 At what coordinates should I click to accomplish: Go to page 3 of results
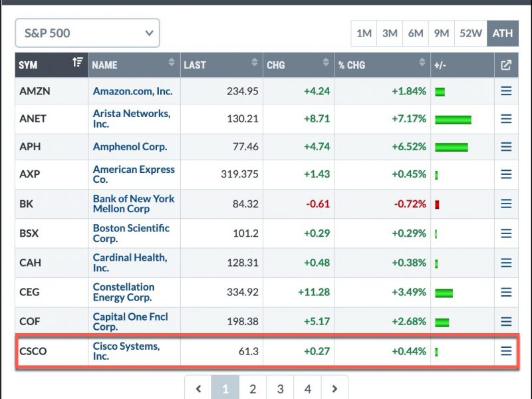coord(280,388)
